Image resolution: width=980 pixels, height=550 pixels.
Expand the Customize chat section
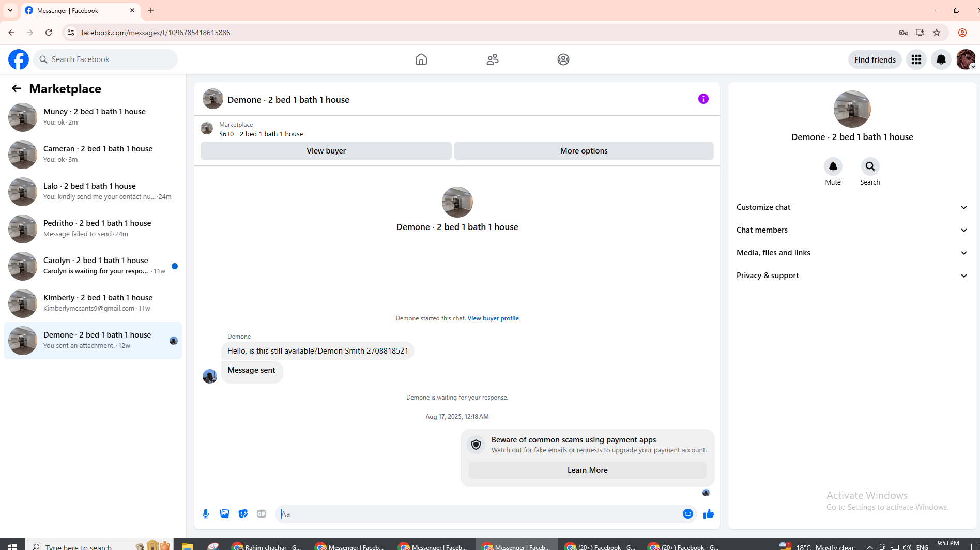[x=852, y=207]
